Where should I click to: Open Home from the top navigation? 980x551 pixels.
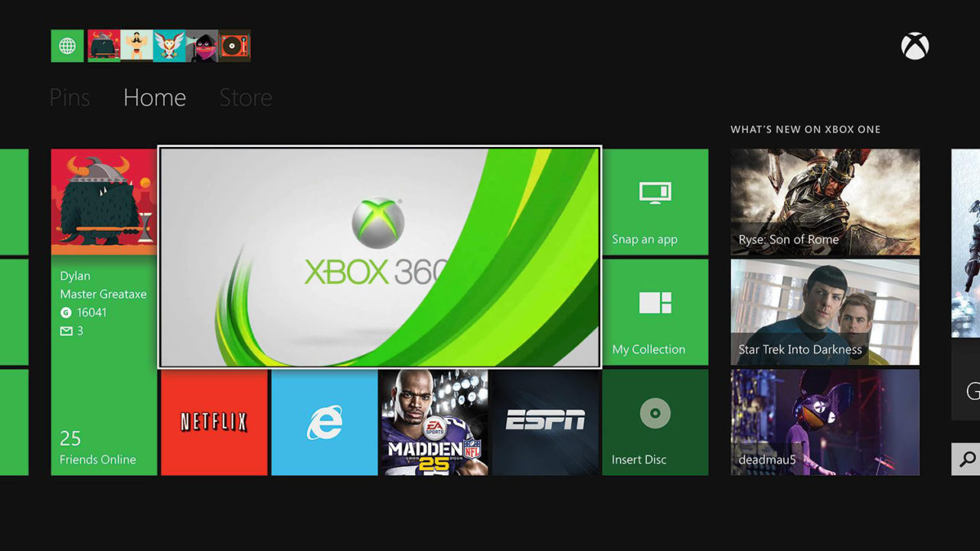[x=154, y=97]
